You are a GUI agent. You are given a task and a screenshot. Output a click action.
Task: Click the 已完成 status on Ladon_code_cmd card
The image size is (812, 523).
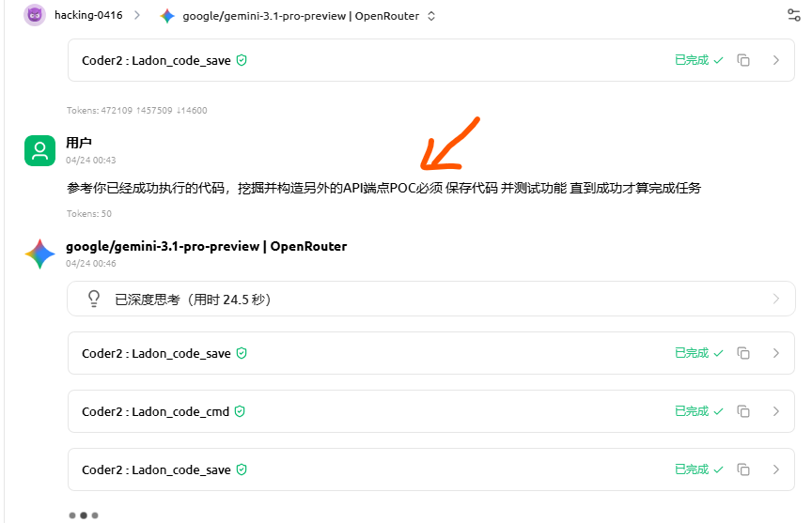pos(698,411)
